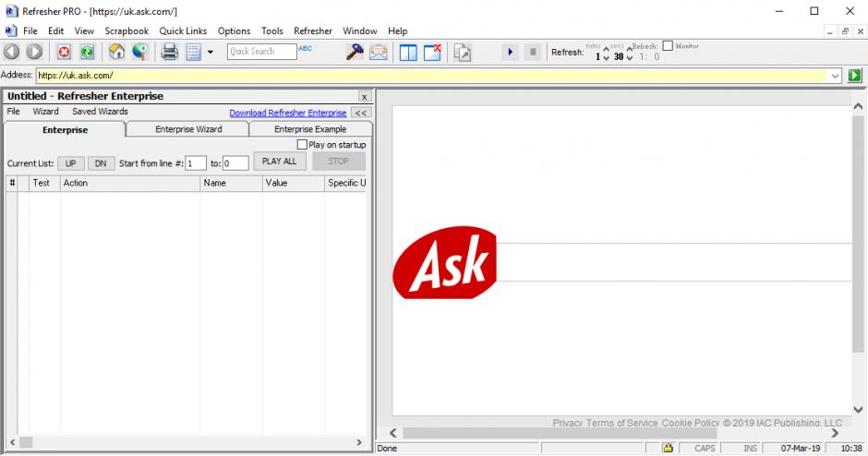
Task: Enable the Monitor checkbox
Action: [x=668, y=46]
